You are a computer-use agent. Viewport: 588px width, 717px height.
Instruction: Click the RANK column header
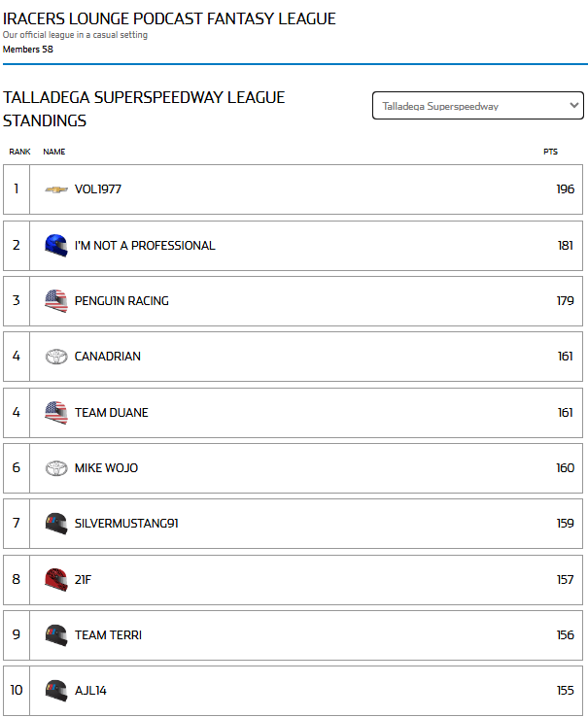pyautogui.click(x=19, y=152)
